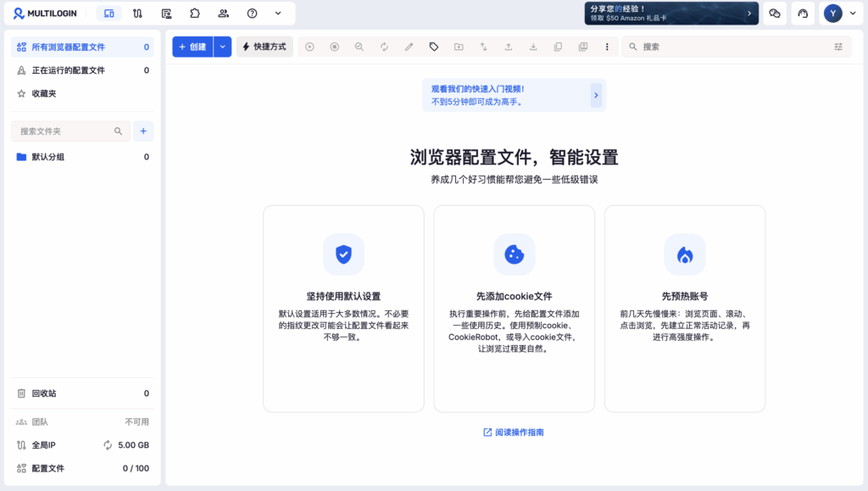Click the magnifier icon in folder search
The height and width of the screenshot is (491, 868).
118,131
